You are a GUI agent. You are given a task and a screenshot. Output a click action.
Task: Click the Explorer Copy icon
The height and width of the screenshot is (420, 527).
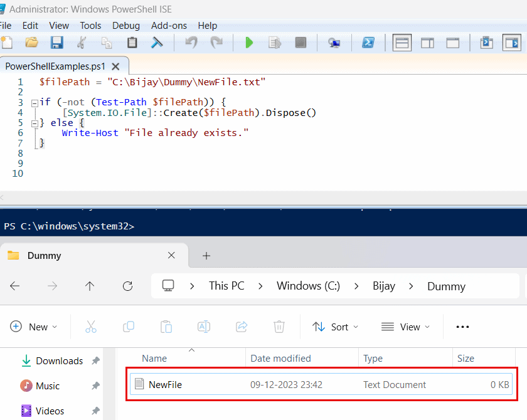pyautogui.click(x=129, y=327)
